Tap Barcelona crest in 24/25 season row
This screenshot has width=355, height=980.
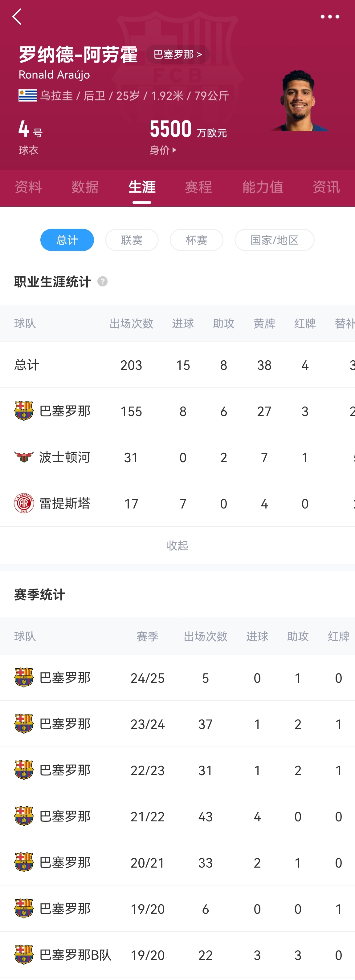coord(24,678)
